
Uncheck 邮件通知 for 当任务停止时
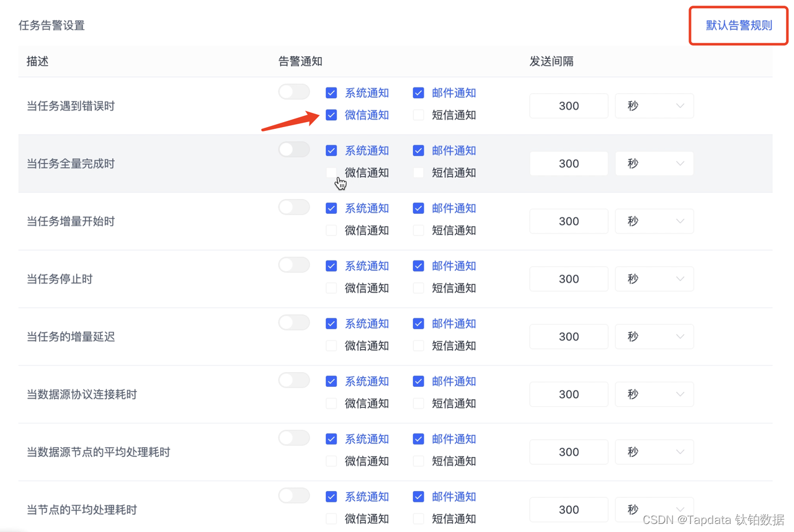tap(419, 266)
